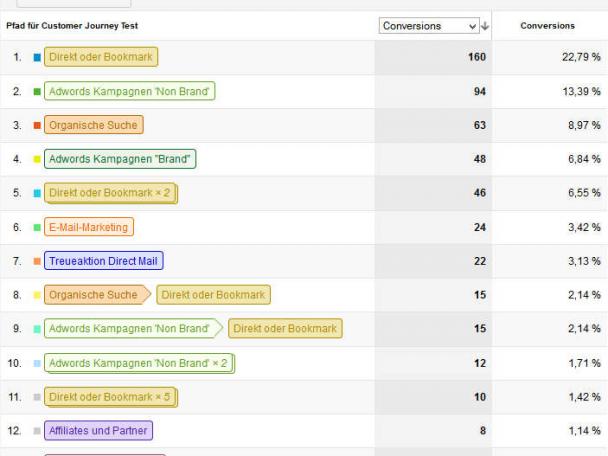Click the Treueaktion Direct Mail label
This screenshot has height=456, width=608.
pyautogui.click(x=103, y=261)
